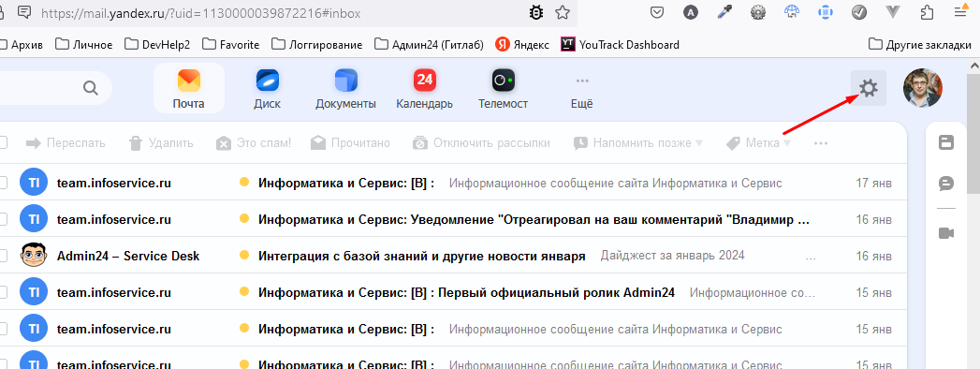Image resolution: width=980 pixels, height=369 pixels.
Task: Open the sidebar video camera icon
Action: pyautogui.click(x=946, y=233)
